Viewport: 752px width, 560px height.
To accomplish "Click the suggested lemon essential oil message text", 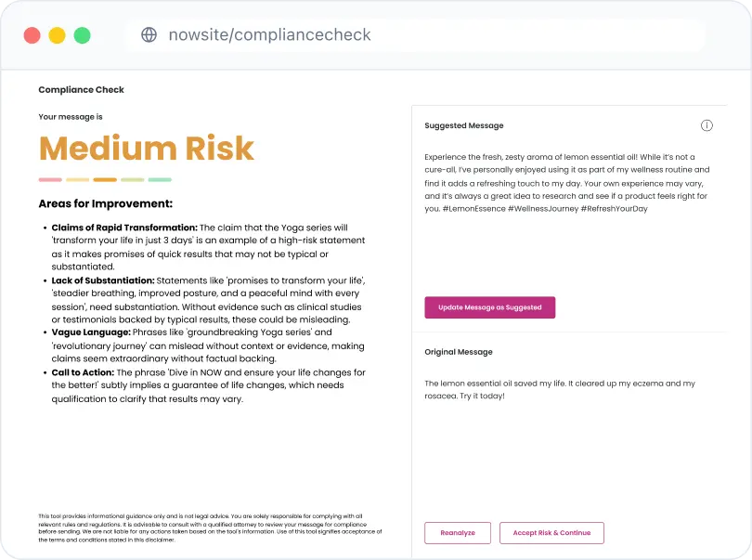I will tap(565, 183).
